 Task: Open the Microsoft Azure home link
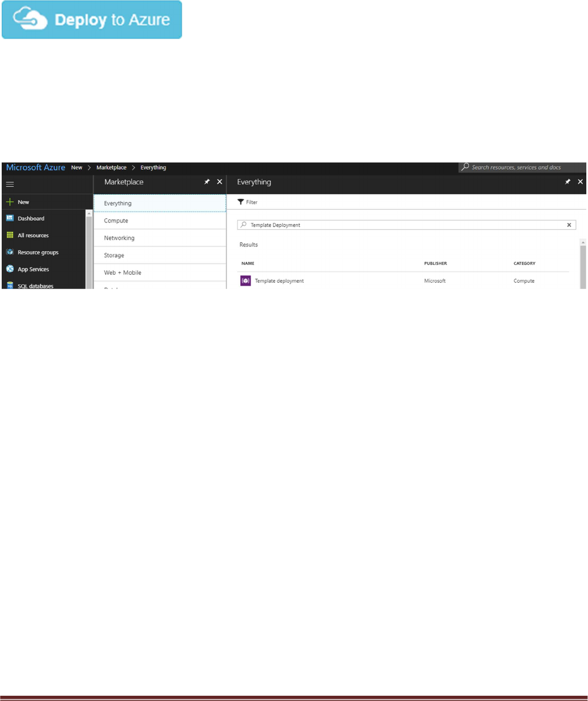point(36,168)
